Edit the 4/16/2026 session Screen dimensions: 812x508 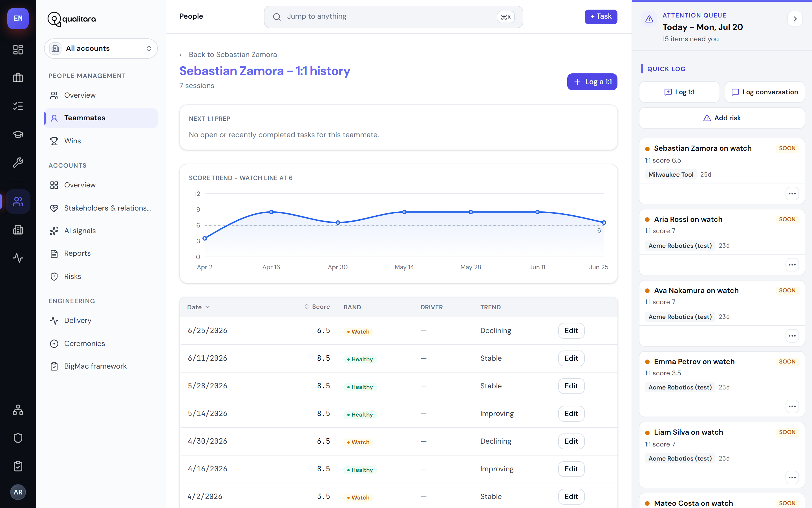571,469
